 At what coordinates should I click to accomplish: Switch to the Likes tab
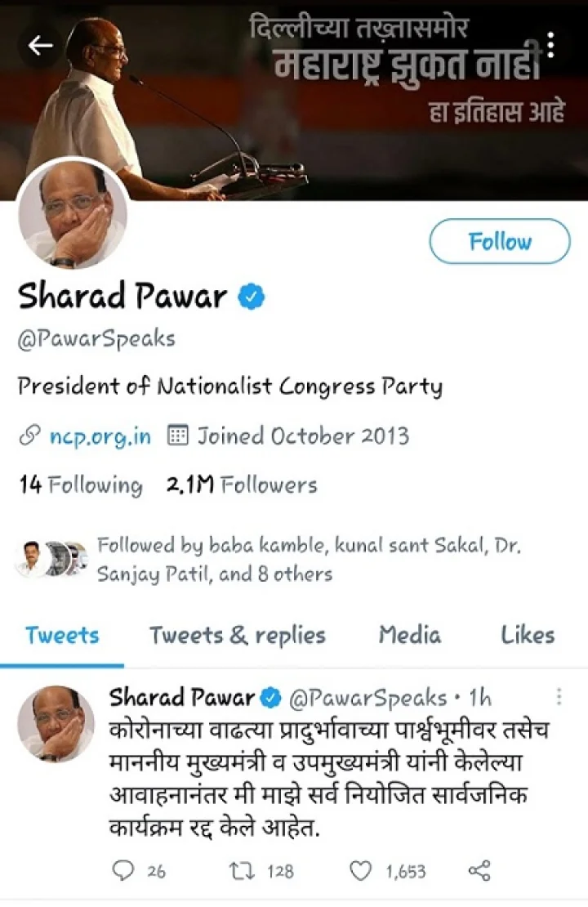pyautogui.click(x=528, y=635)
